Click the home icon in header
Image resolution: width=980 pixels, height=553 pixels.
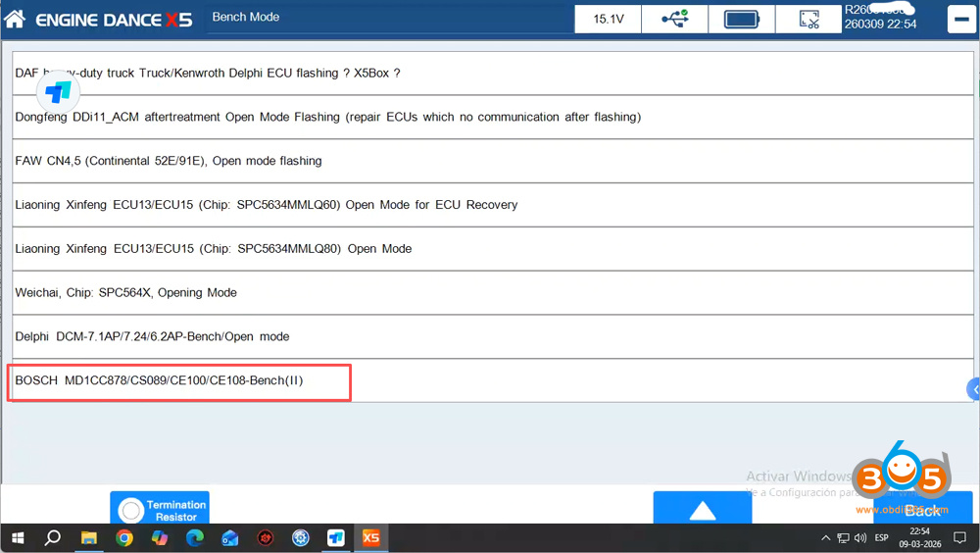point(15,19)
